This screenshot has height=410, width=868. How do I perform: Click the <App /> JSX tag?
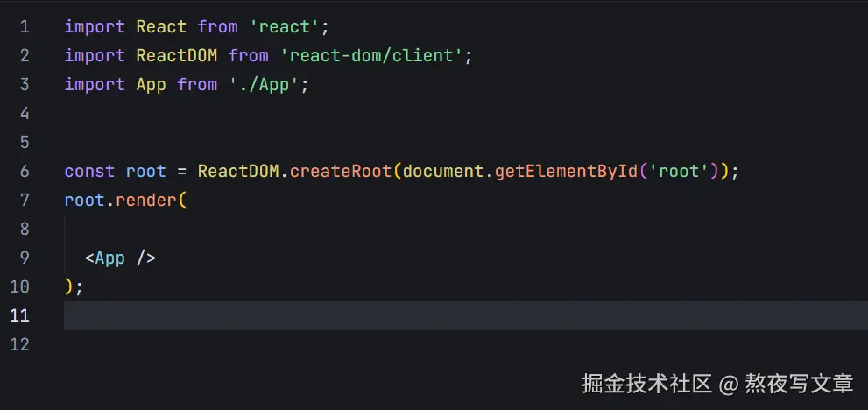(x=120, y=258)
